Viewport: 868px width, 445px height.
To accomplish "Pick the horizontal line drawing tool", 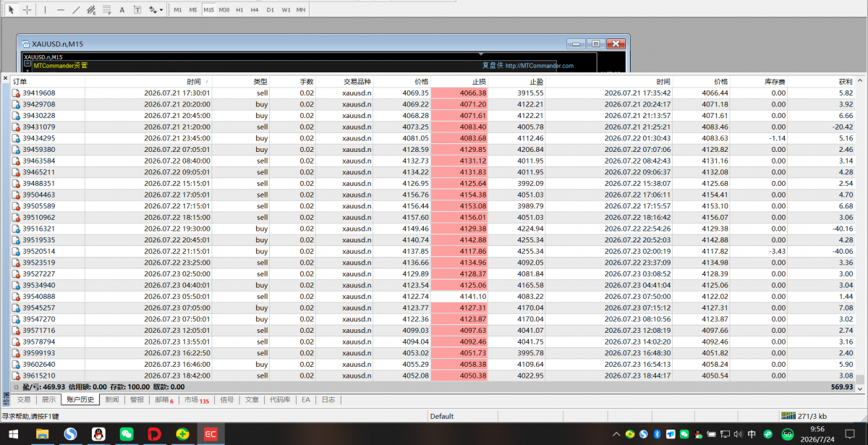I will tap(60, 10).
